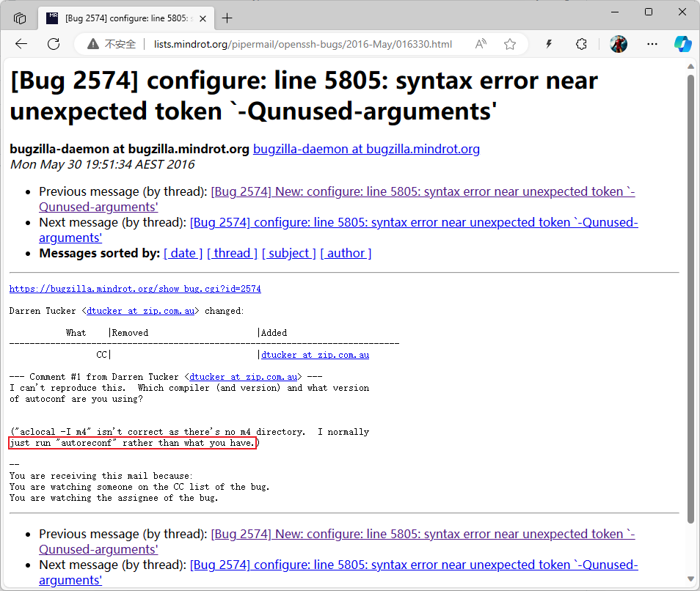The image size is (700, 591).
Task: Sort messages by thread link
Action: (232, 253)
